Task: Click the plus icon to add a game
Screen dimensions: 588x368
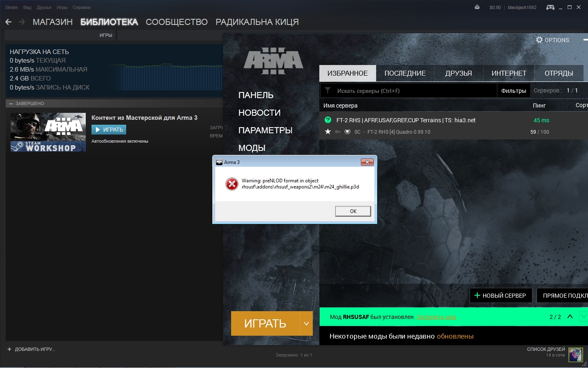Action: point(9,349)
